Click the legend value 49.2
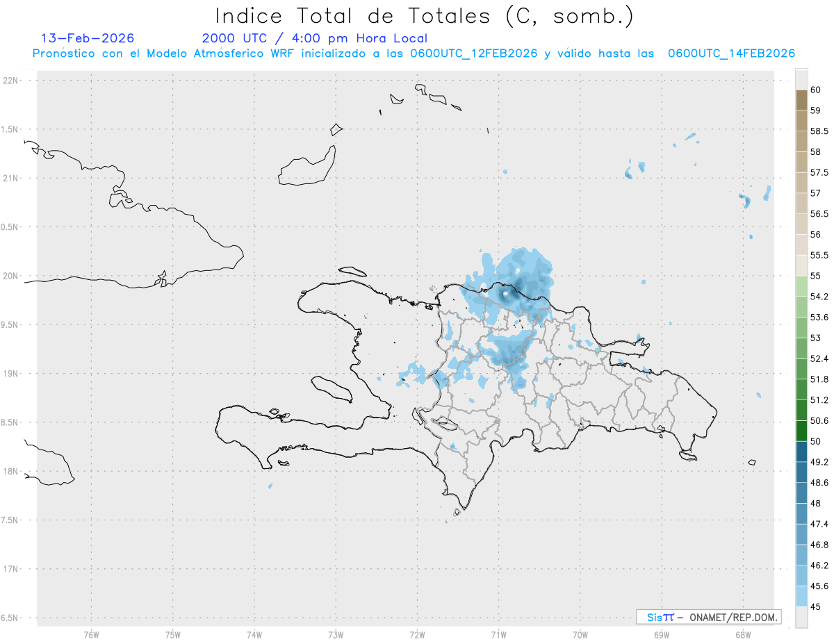The width and height of the screenshot is (834, 644). [x=820, y=462]
